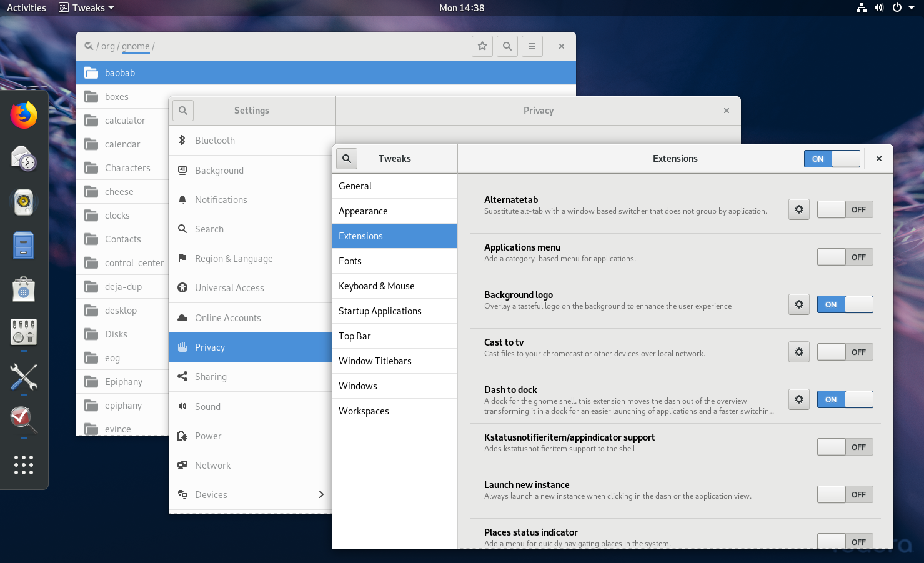Select Workspaces in Tweaks sidebar
924x563 pixels.
(395, 411)
